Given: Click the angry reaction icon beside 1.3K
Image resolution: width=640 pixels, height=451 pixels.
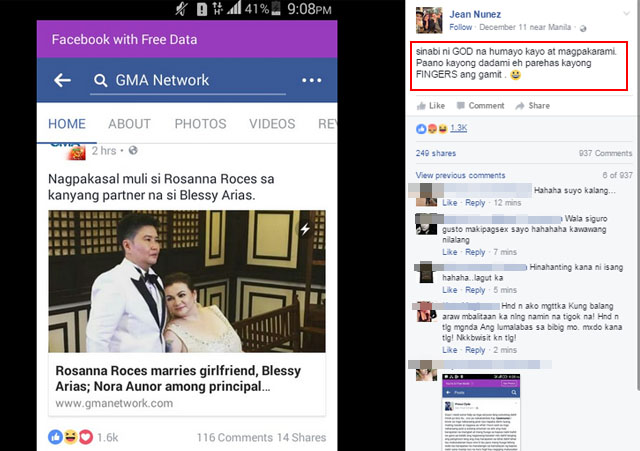Looking at the screenshot, I should [x=432, y=129].
